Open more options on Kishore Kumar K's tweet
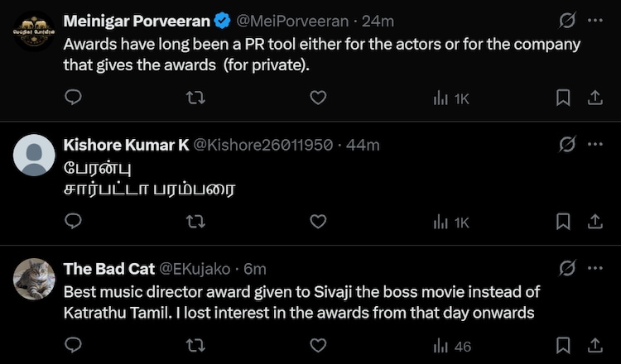621x364 pixels. pos(595,145)
